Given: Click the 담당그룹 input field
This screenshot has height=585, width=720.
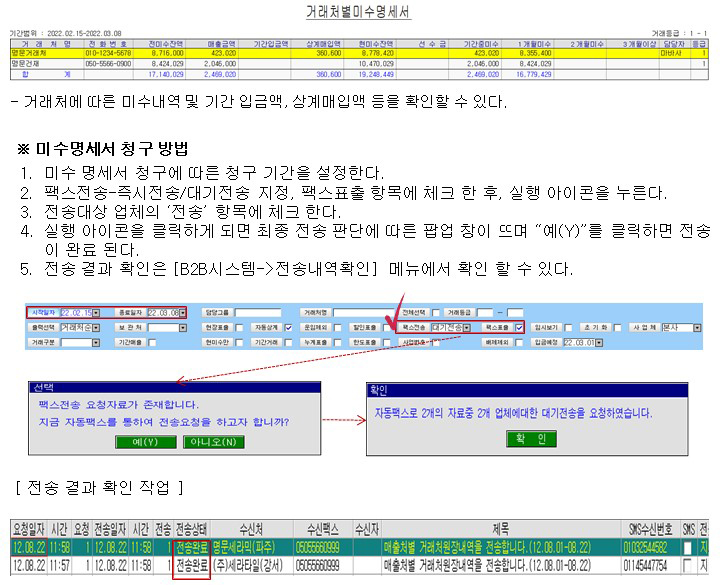Looking at the screenshot, I should (x=258, y=313).
